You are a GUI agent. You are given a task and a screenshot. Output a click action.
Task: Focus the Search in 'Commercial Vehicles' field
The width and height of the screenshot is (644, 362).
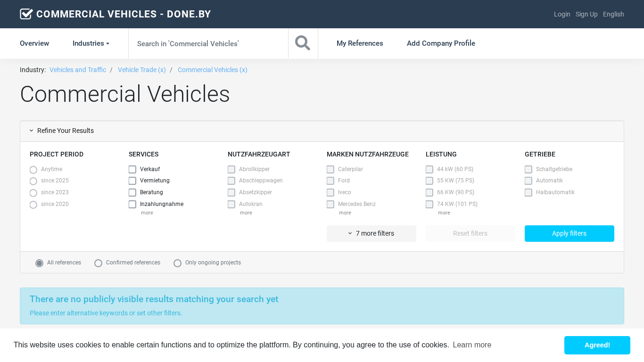click(208, 43)
